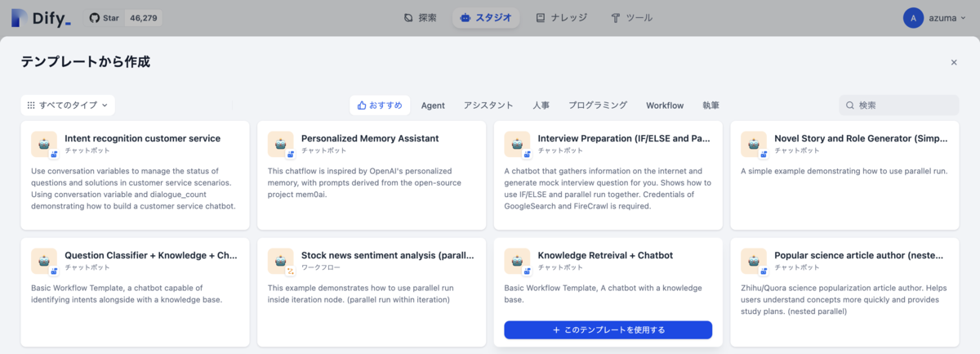Switch to the スタジオ tab
This screenshot has width=980, height=354.
point(486,17)
